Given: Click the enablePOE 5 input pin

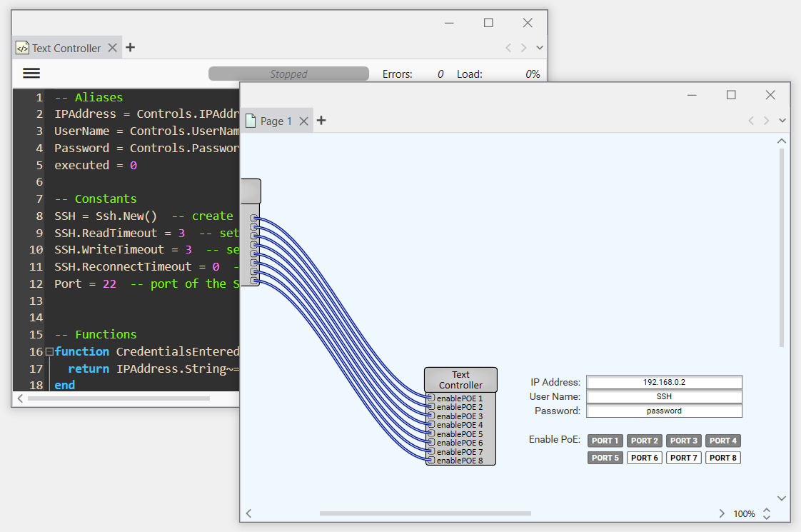Looking at the screenshot, I should 431,434.
